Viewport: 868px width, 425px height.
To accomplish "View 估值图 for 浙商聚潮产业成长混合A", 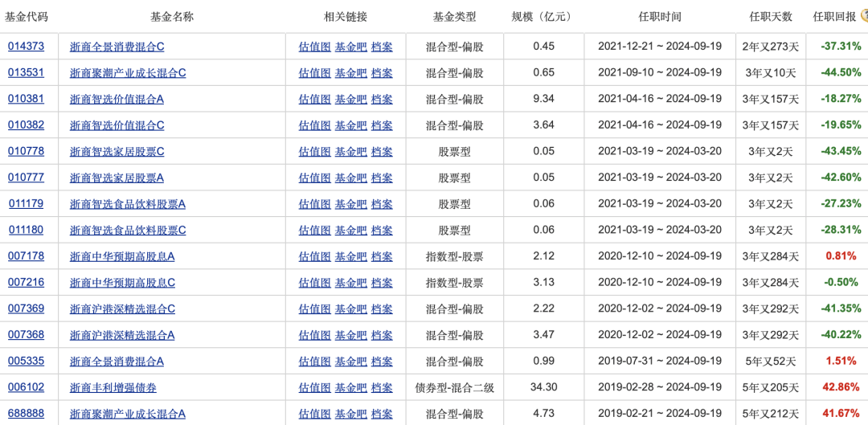I will click(314, 414).
